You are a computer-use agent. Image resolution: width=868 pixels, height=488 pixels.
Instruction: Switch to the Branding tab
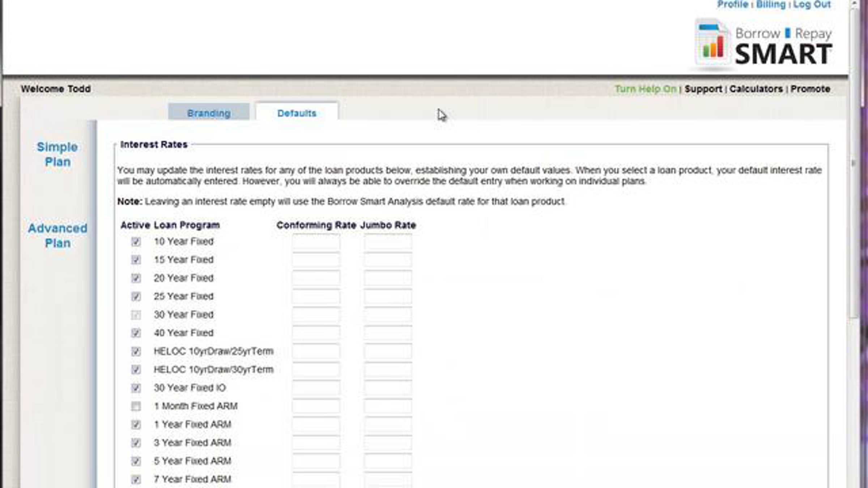(x=209, y=113)
